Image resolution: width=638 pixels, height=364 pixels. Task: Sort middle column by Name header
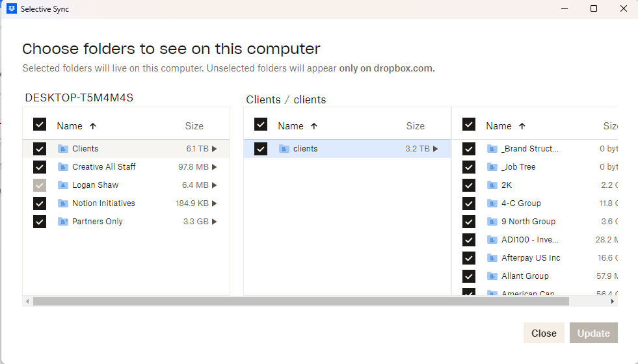tap(291, 126)
